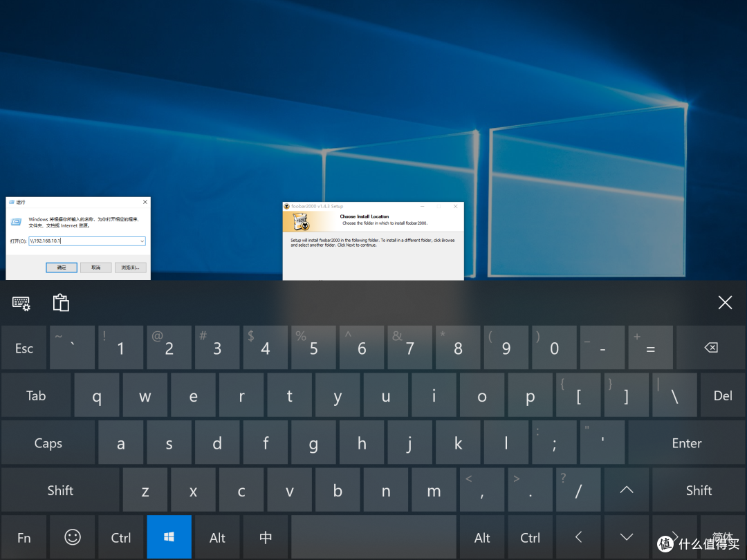Tap the letter q key
747x560 pixels.
[97, 395]
